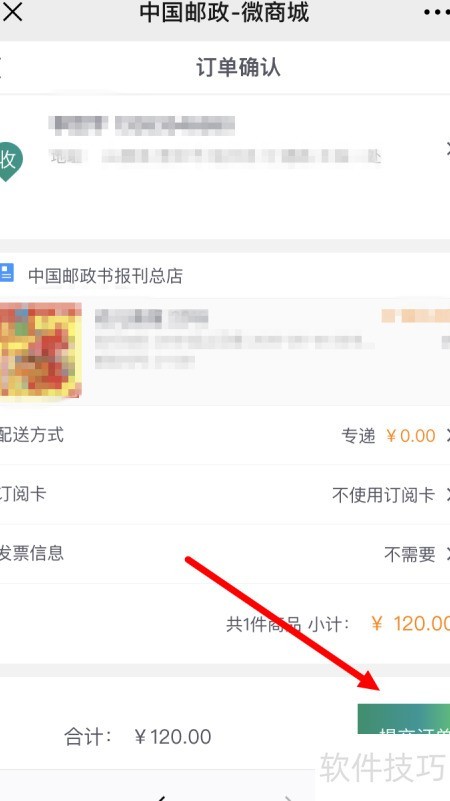This screenshot has width=450, height=801.
Task: Open the three-dot more options menu
Action: pos(437,12)
